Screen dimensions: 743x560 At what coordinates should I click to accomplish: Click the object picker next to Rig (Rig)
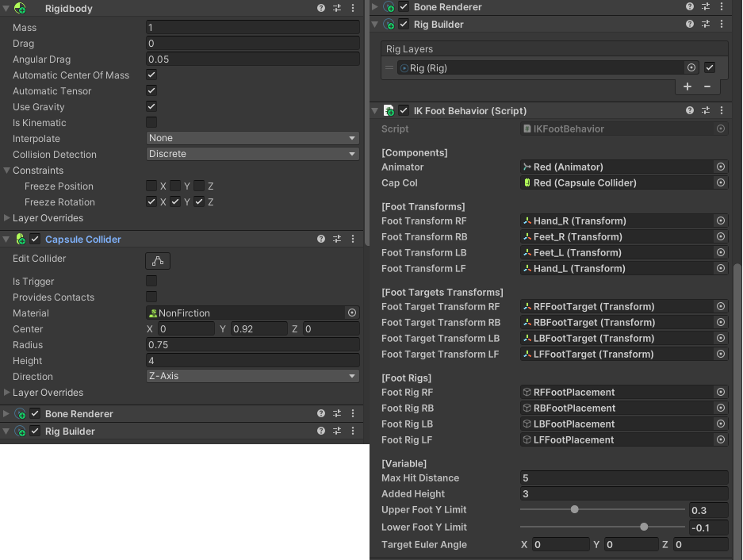691,67
